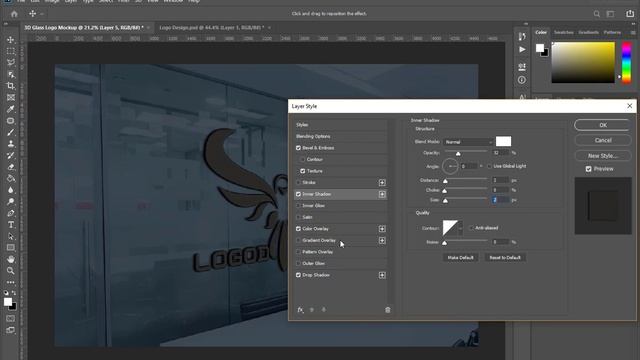The image size is (640, 360).
Task: Click the New Style... button
Action: pos(603,156)
